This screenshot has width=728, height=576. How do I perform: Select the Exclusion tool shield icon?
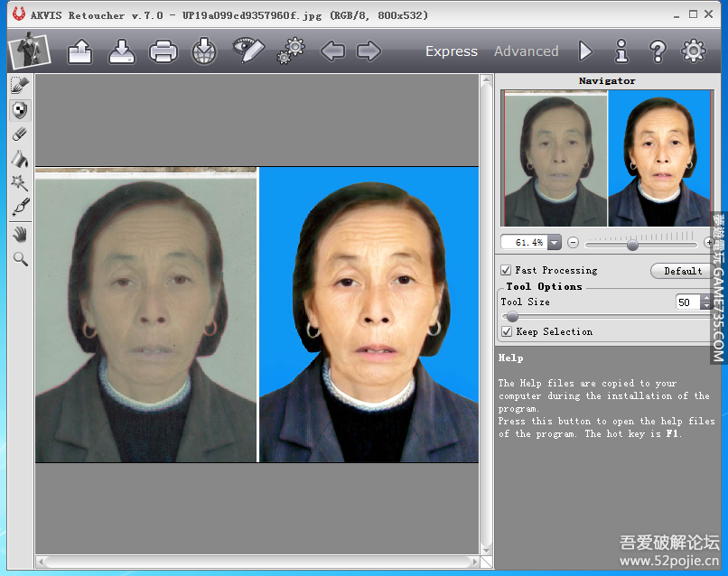coord(19,110)
